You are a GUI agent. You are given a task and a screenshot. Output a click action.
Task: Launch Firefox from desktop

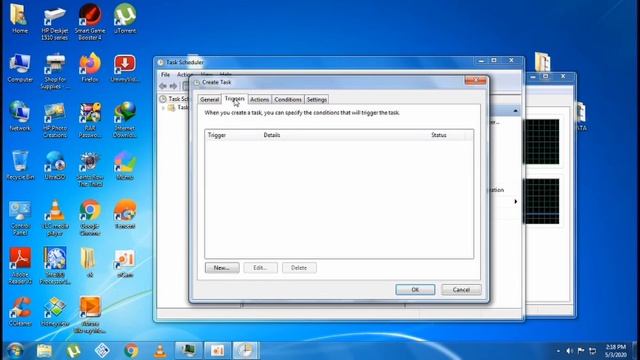(x=90, y=68)
